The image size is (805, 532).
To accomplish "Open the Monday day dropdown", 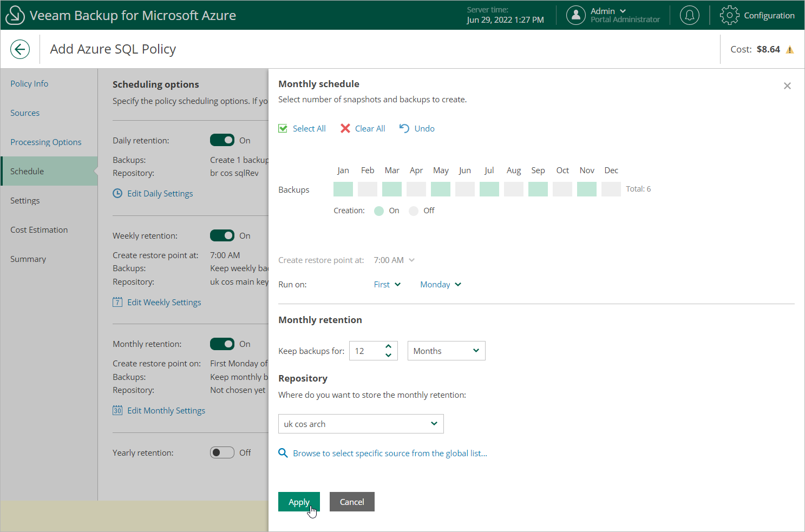I will 441,284.
